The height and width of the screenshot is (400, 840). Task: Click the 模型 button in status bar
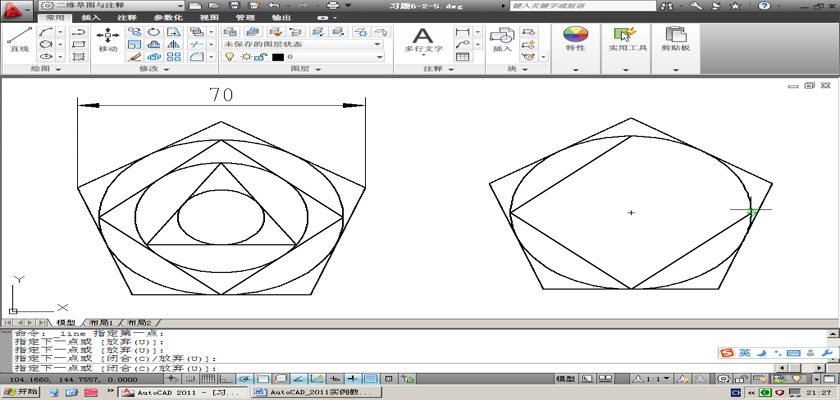(566, 379)
